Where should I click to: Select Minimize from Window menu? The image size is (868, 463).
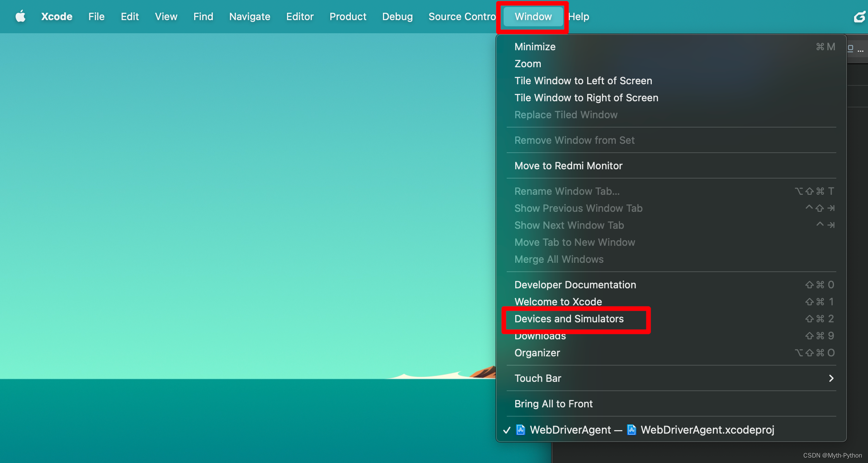pos(535,47)
